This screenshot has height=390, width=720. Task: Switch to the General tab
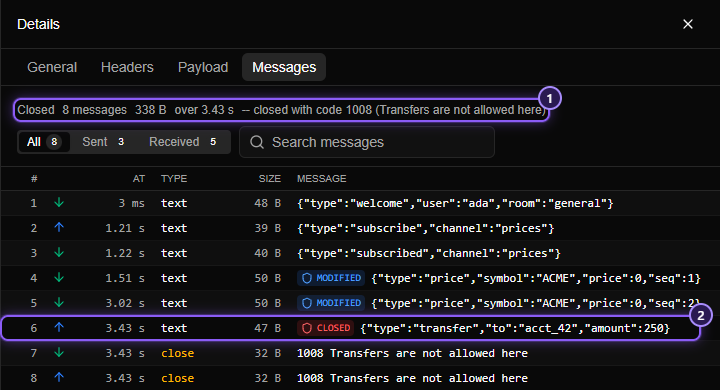pyautogui.click(x=52, y=67)
